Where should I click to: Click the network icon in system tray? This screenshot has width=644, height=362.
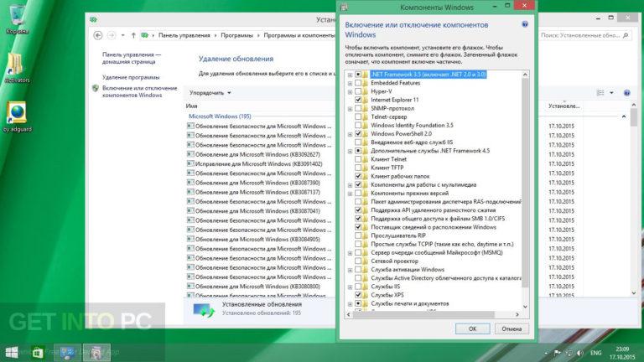point(569,353)
